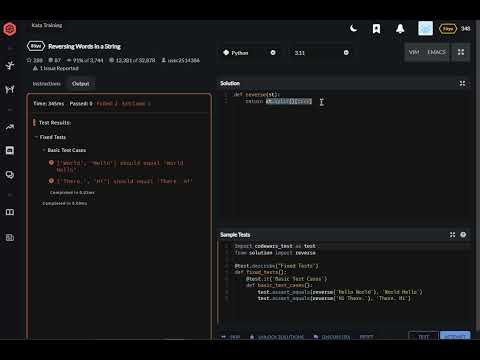This screenshot has width=480, height=360.
Task: Open the docs book sidebar icon
Action: click(x=10, y=212)
